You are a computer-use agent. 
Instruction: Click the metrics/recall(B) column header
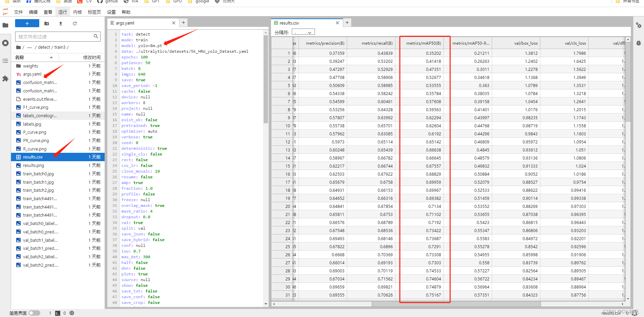371,43
